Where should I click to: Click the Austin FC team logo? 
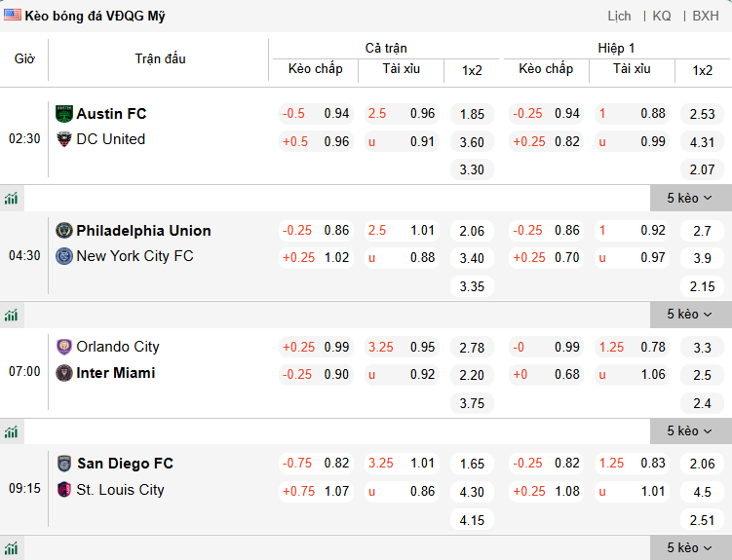click(64, 114)
